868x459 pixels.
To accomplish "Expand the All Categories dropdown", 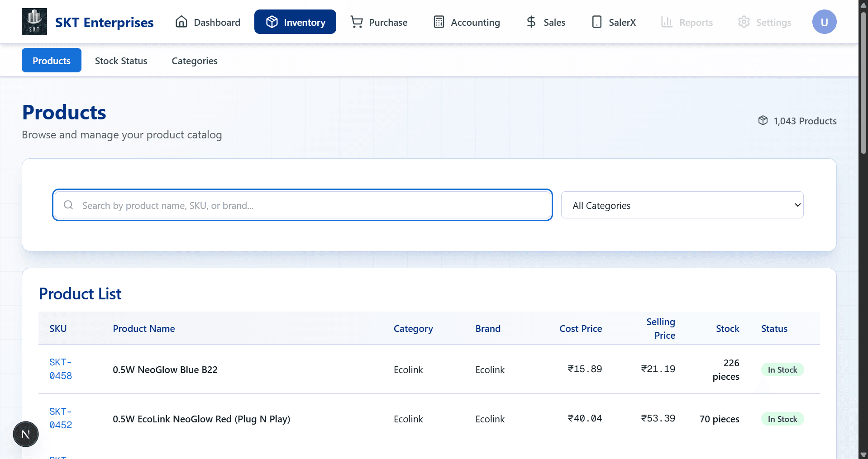I will tap(682, 205).
